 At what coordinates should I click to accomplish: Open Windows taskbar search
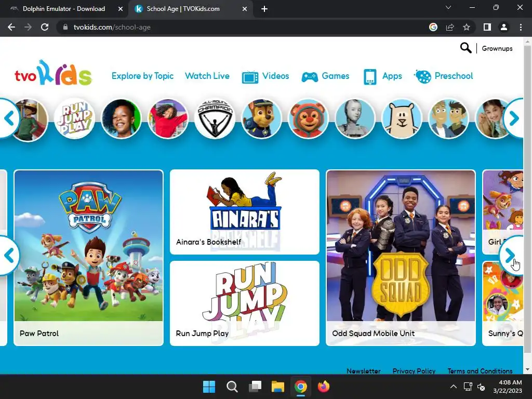232,387
